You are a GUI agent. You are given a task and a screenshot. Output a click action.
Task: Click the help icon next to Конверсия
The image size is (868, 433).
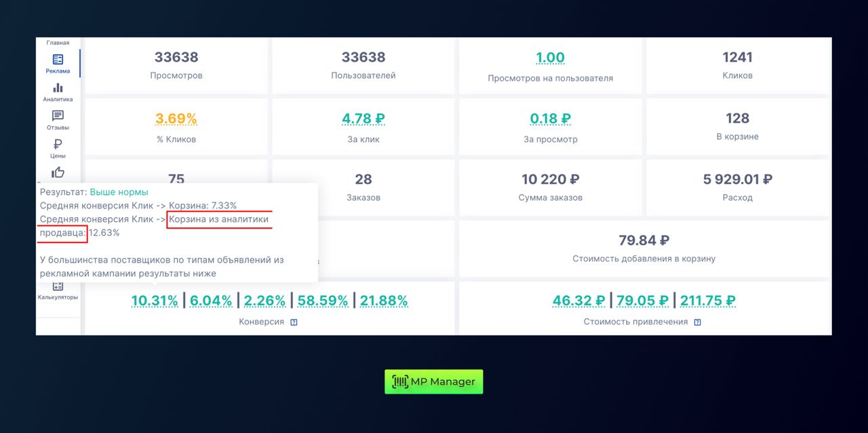294,322
